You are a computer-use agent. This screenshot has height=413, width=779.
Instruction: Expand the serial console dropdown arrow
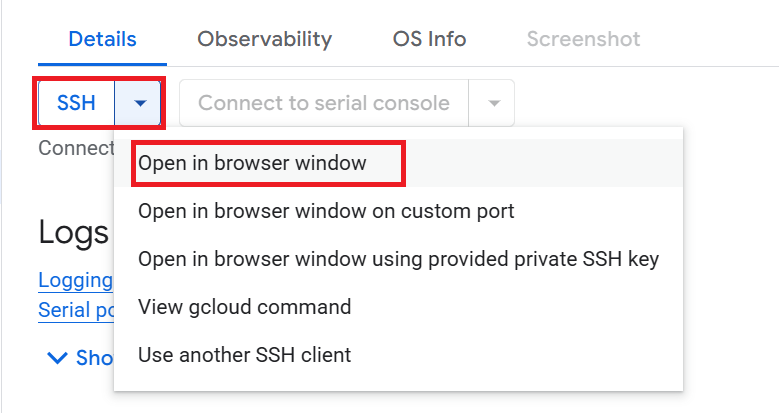pyautogui.click(x=493, y=103)
